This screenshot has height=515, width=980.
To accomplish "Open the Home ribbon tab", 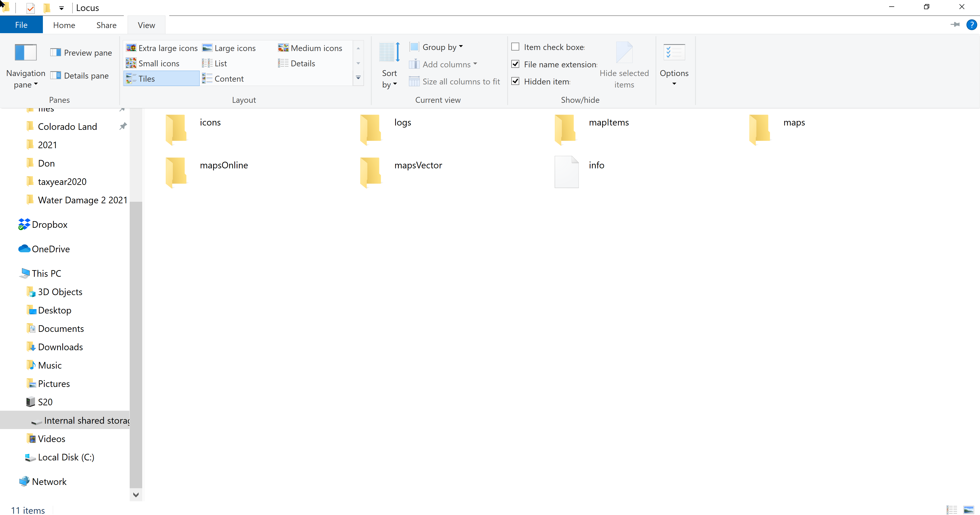I will [64, 25].
